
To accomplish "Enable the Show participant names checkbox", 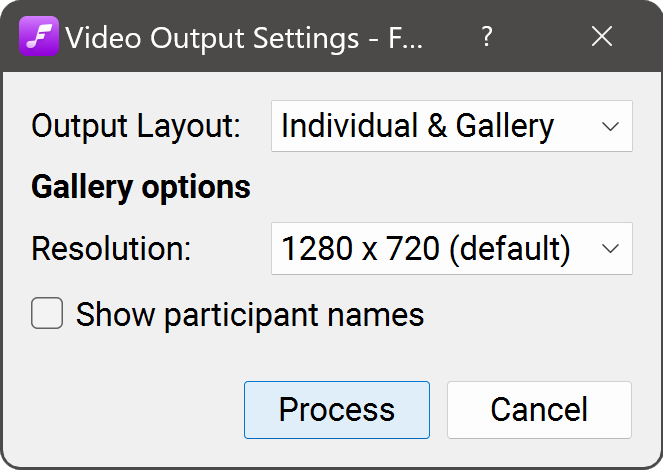I will (x=46, y=315).
